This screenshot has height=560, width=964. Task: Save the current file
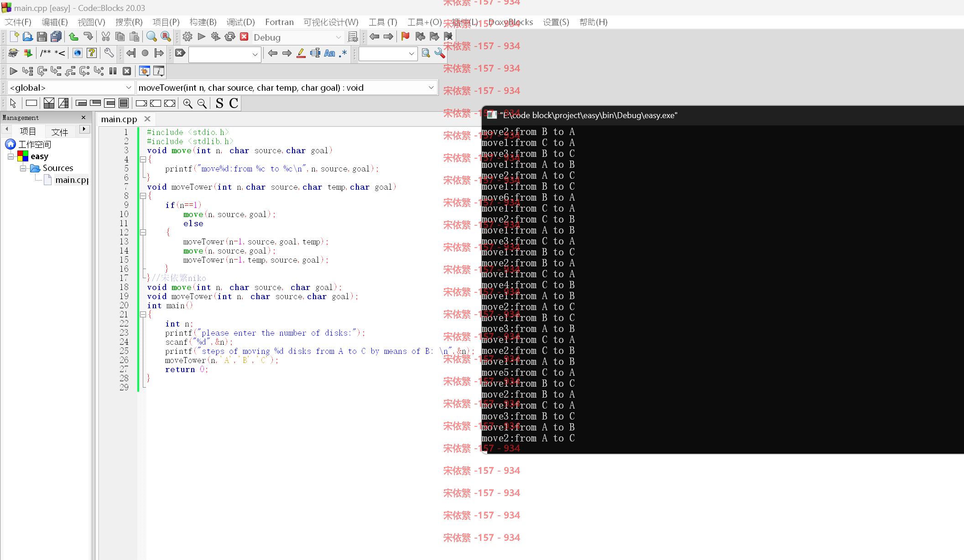(x=42, y=37)
